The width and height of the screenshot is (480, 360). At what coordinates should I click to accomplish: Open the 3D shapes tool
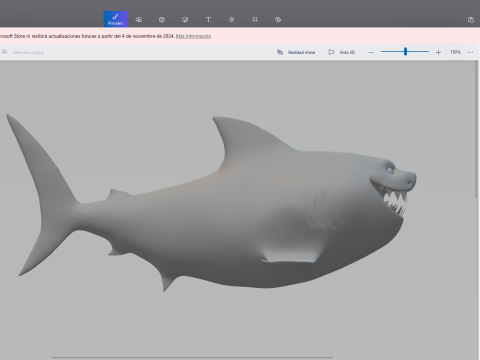[162, 20]
